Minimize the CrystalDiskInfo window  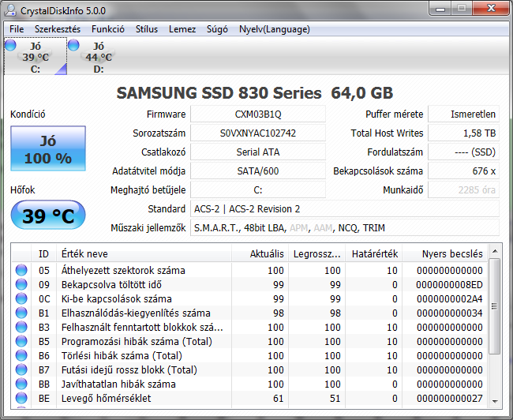point(440,9)
